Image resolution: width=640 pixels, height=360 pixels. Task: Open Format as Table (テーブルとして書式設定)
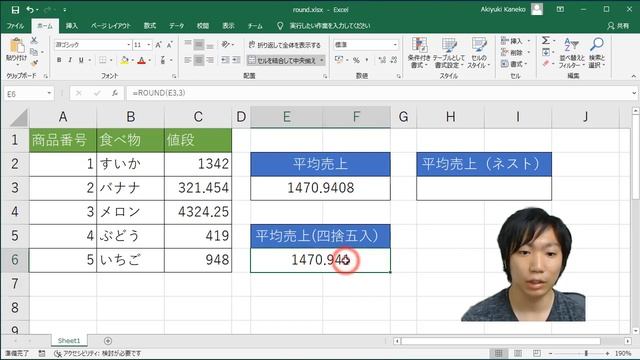[x=449, y=53]
